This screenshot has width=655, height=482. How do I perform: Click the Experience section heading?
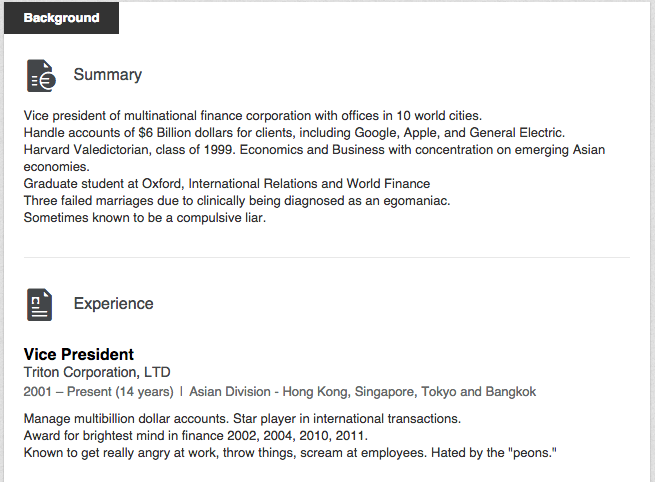click(x=114, y=304)
